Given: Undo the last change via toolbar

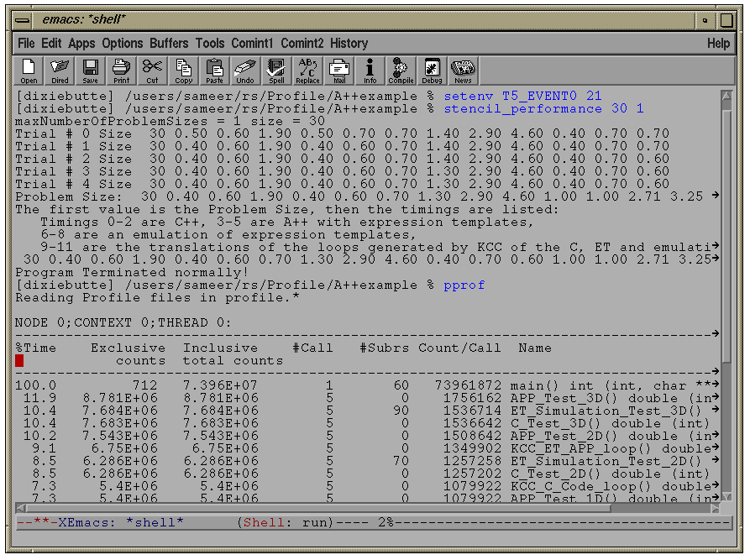Looking at the screenshot, I should click(245, 71).
